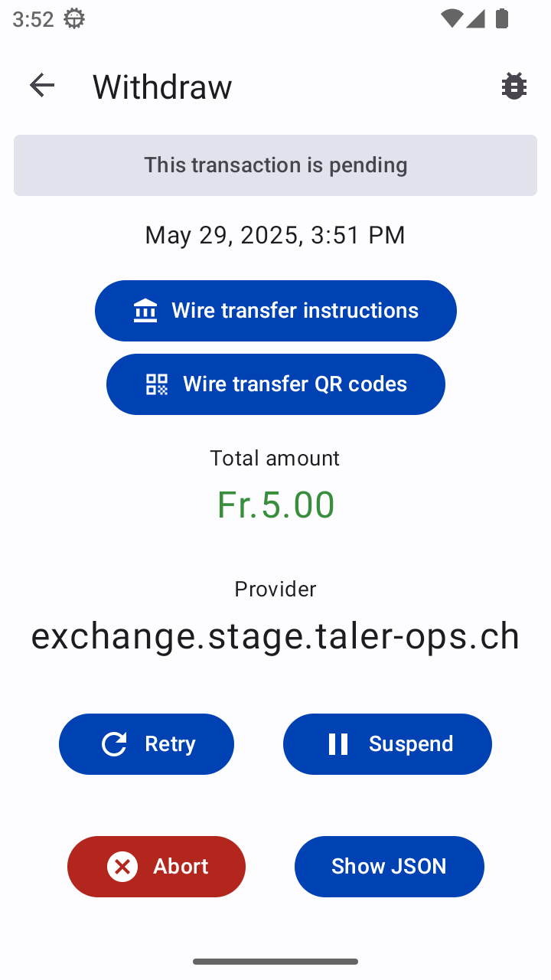Tap the pending transaction banner
Screen dimensions: 551x980
[275, 165]
